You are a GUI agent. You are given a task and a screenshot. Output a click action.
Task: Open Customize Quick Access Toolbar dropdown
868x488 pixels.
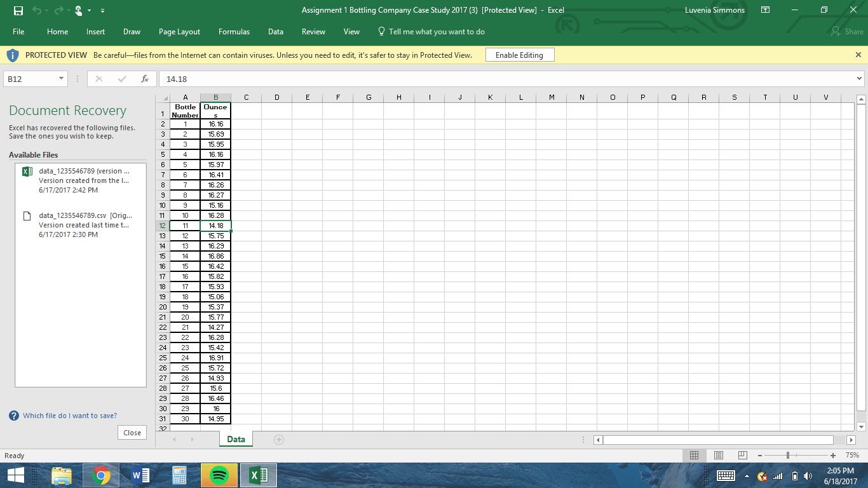click(x=103, y=11)
